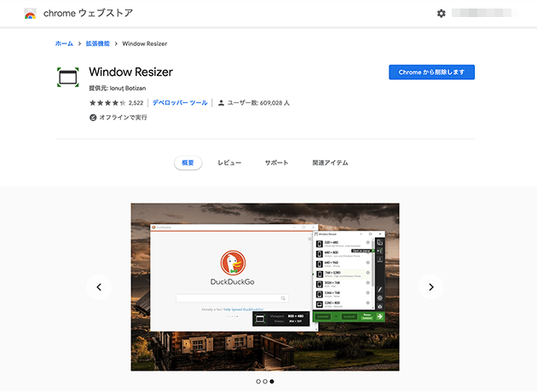
Task: Click the star rating icons
Action: tap(107, 103)
